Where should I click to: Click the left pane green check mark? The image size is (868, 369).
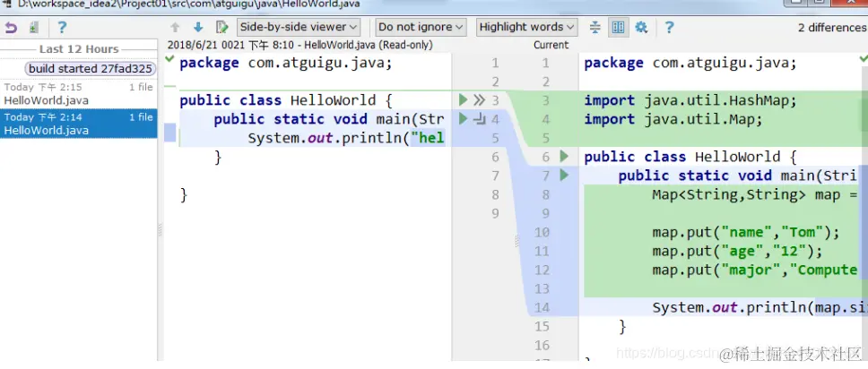tap(169, 58)
